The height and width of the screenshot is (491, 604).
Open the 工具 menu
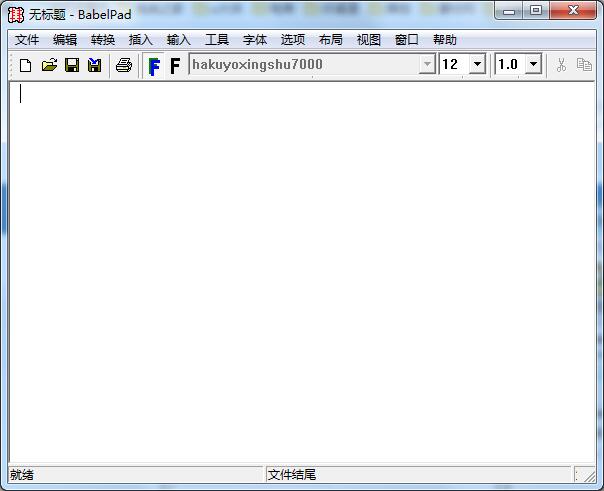coord(217,40)
